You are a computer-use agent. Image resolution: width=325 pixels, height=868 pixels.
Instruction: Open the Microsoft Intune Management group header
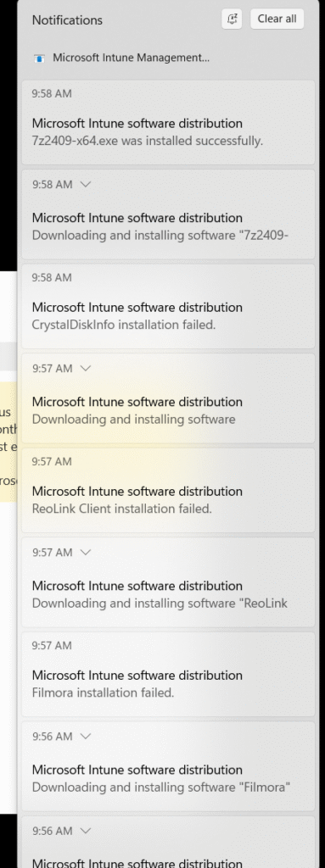[120, 58]
